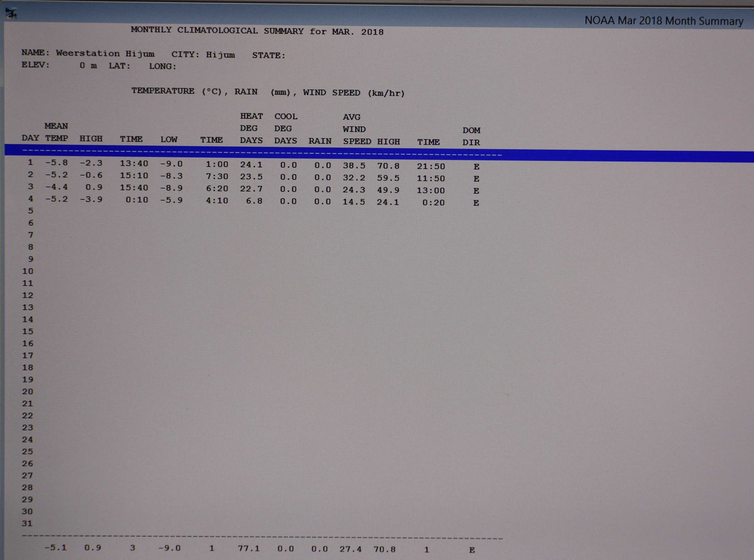Select the 'ELEV:' label

[x=36, y=65]
